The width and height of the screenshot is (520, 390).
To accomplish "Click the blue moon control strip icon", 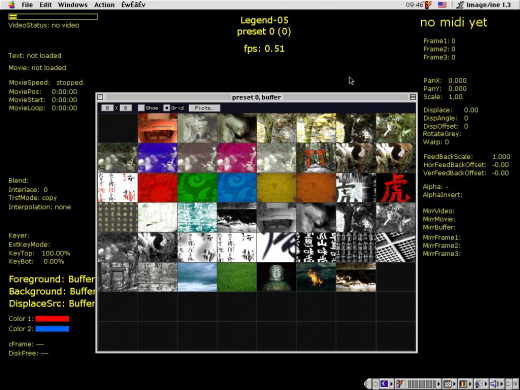I will 384,384.
